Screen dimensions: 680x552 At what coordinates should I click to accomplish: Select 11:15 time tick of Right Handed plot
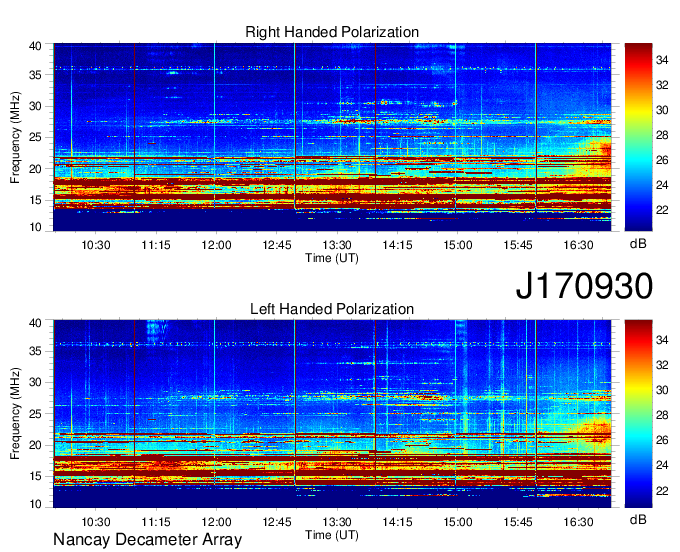click(x=156, y=245)
